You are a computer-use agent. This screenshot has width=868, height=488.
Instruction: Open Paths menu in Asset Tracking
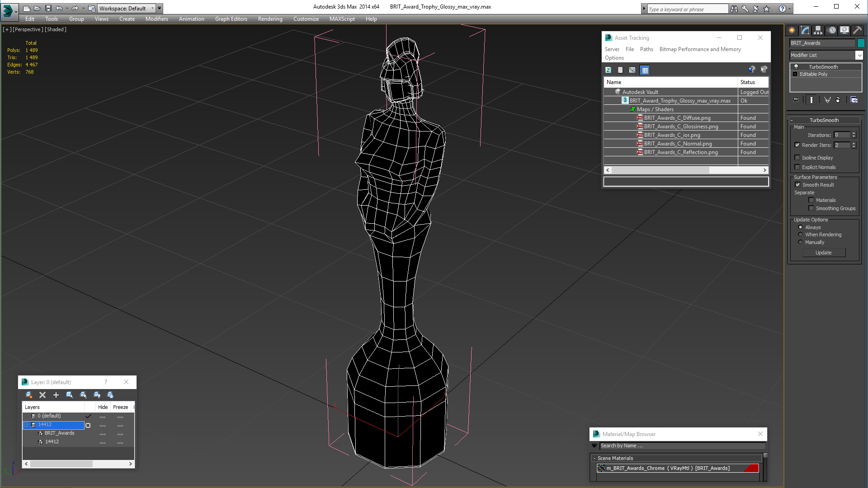[x=646, y=49]
